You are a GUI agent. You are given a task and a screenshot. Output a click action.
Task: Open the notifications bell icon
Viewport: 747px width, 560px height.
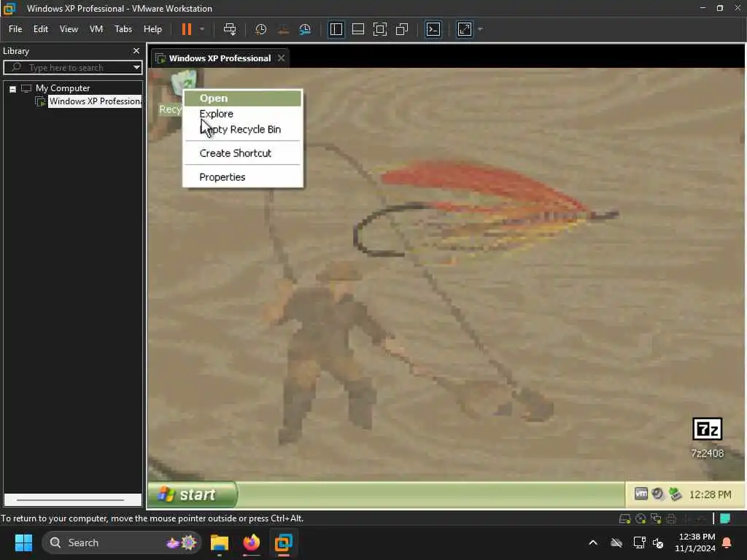point(727,542)
